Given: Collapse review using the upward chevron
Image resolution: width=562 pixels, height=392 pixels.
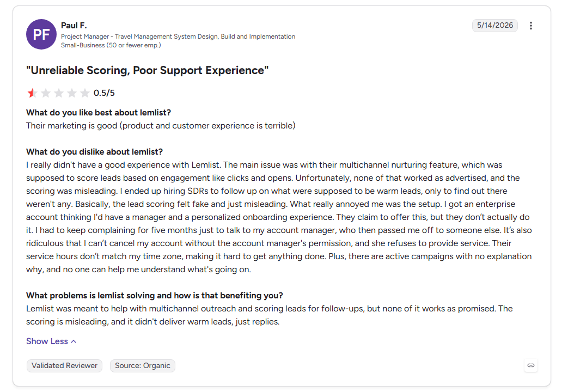Looking at the screenshot, I should pyautogui.click(x=74, y=341).
